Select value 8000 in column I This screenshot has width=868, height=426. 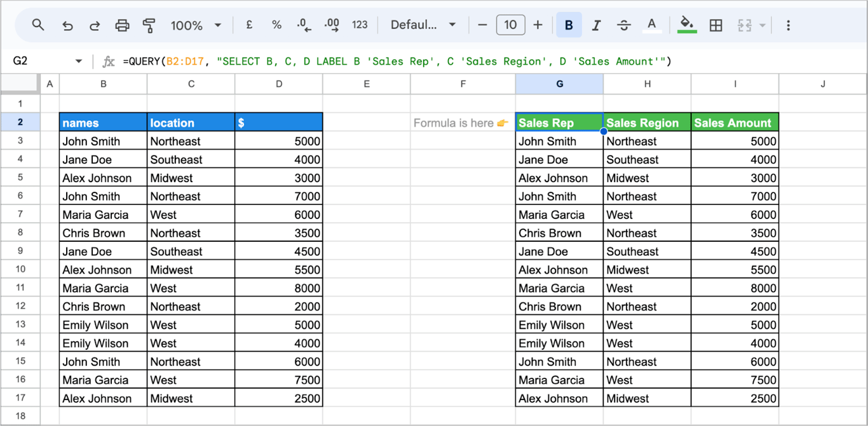735,288
